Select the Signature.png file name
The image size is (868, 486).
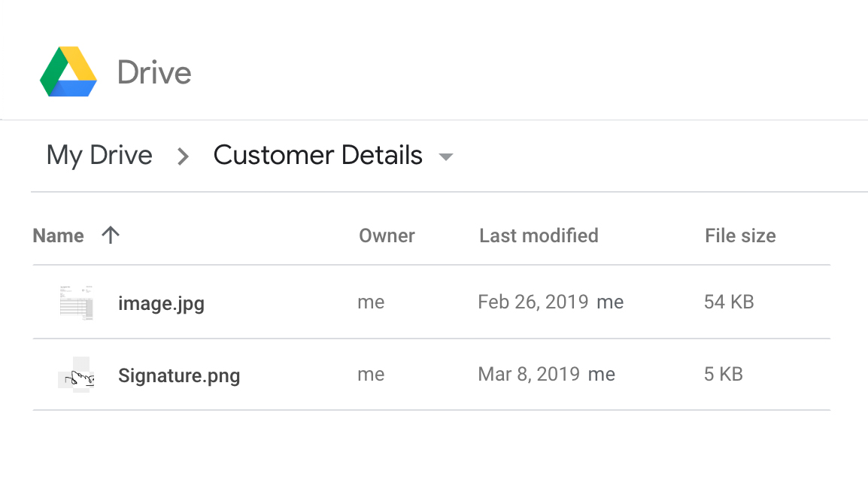(179, 375)
